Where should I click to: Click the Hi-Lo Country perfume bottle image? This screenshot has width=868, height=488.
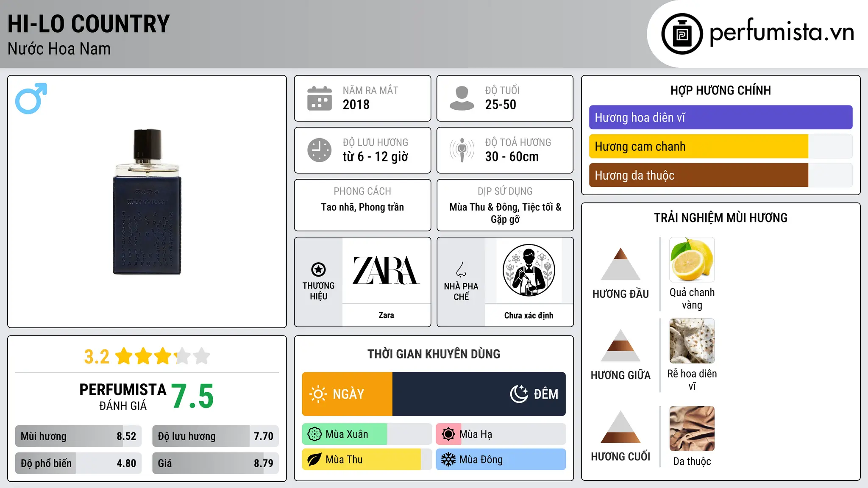click(147, 202)
